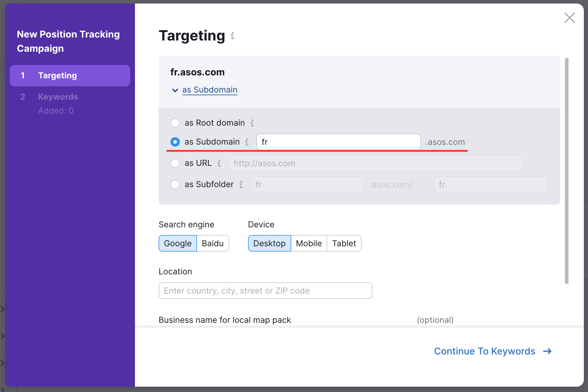
Task: Click info icon next to as Subdomain option
Action: (247, 142)
